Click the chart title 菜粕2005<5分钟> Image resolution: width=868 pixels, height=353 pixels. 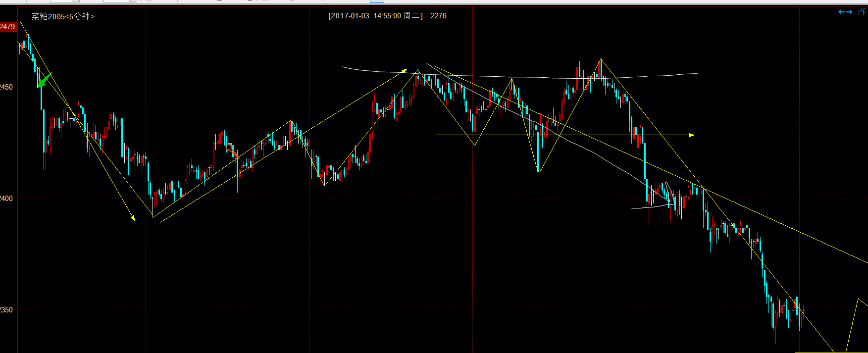[63, 16]
